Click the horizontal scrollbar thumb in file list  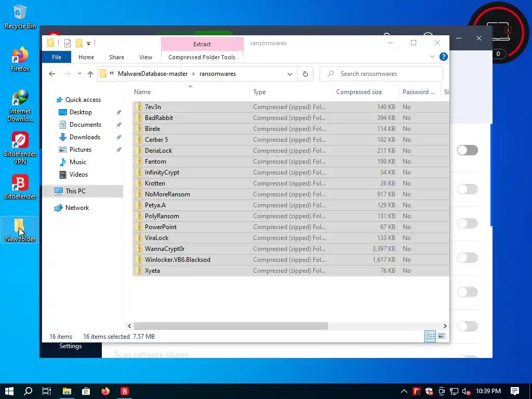tap(231, 326)
